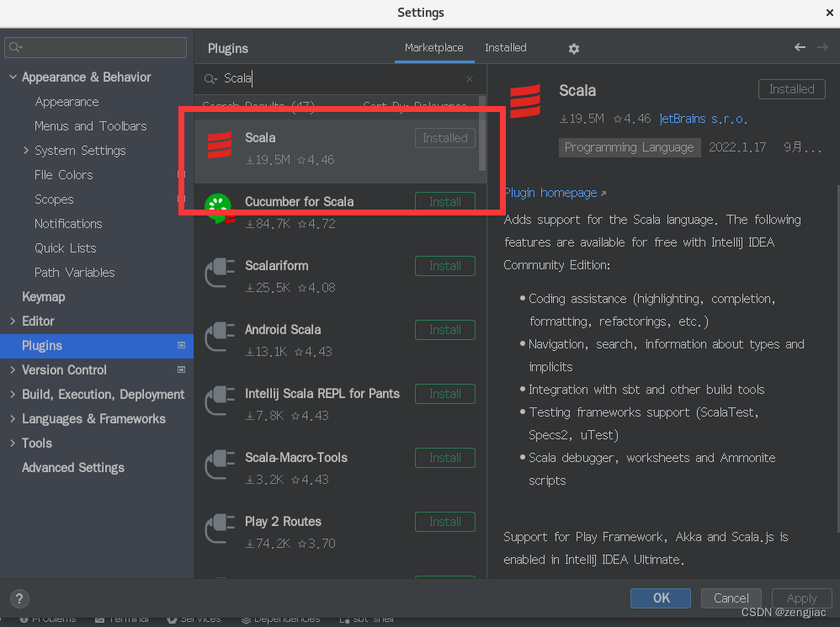Expand Build, Execution, Deployment node
The image size is (840, 627).
tap(13, 395)
